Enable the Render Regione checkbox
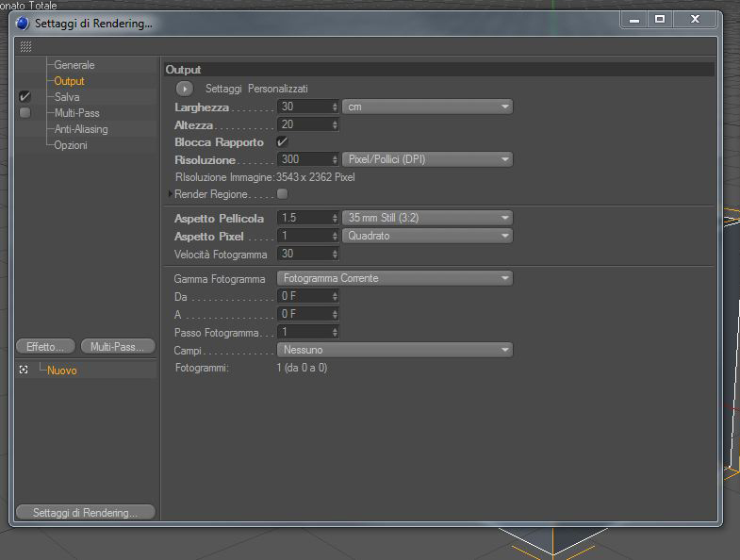Screen dimensions: 740x560 (x=282, y=193)
